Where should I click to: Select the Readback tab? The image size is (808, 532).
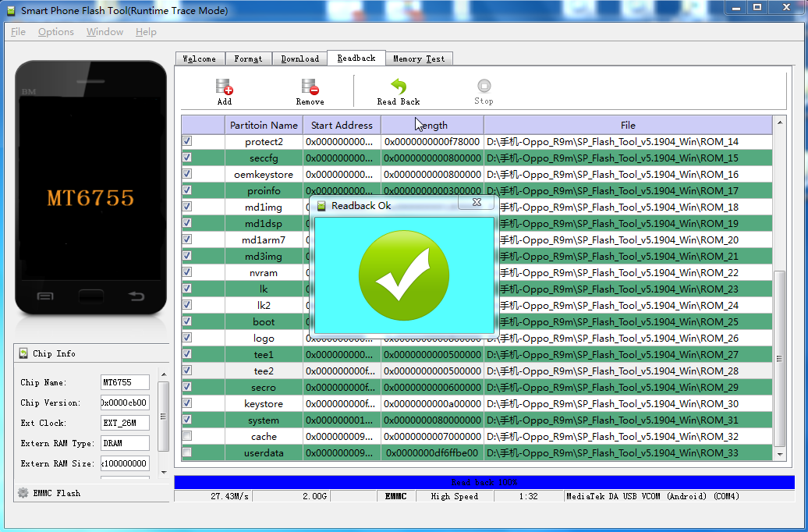coord(356,58)
